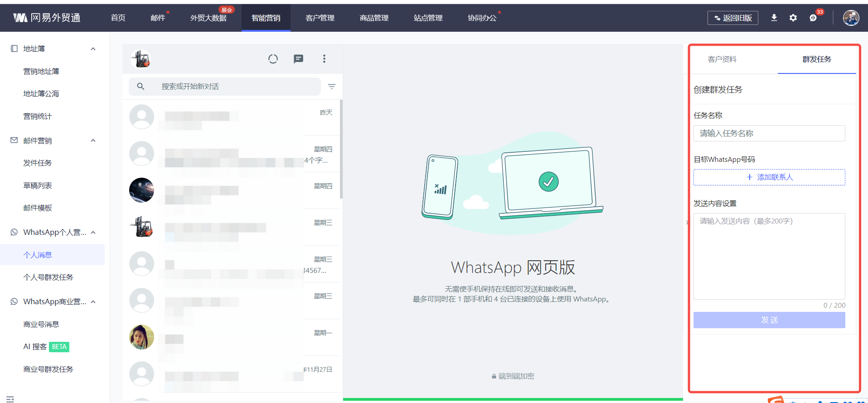Open notifications icon with badge 33
This screenshot has height=403, width=868.
click(813, 18)
